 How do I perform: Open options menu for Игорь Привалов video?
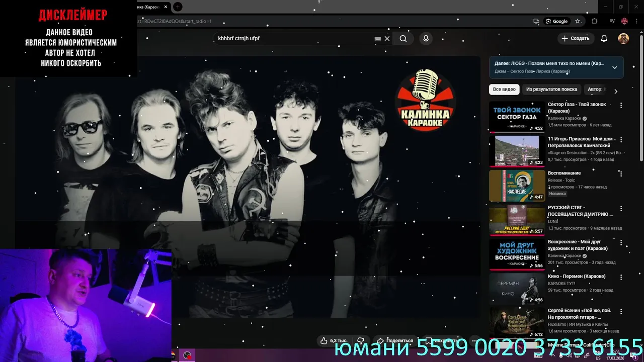coord(621,140)
